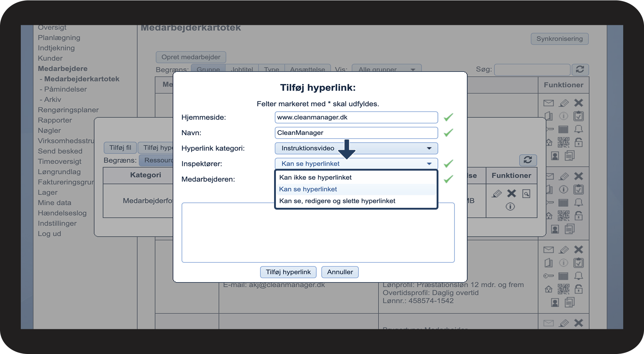Open Rapporter in the sidebar
This screenshot has height=354, width=644.
pos(55,120)
